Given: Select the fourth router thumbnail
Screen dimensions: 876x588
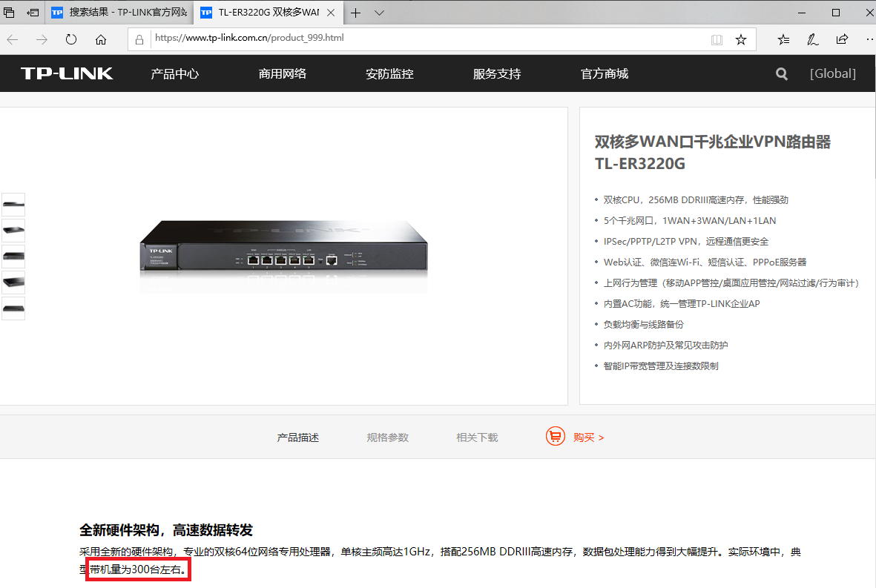Looking at the screenshot, I should point(13,283).
